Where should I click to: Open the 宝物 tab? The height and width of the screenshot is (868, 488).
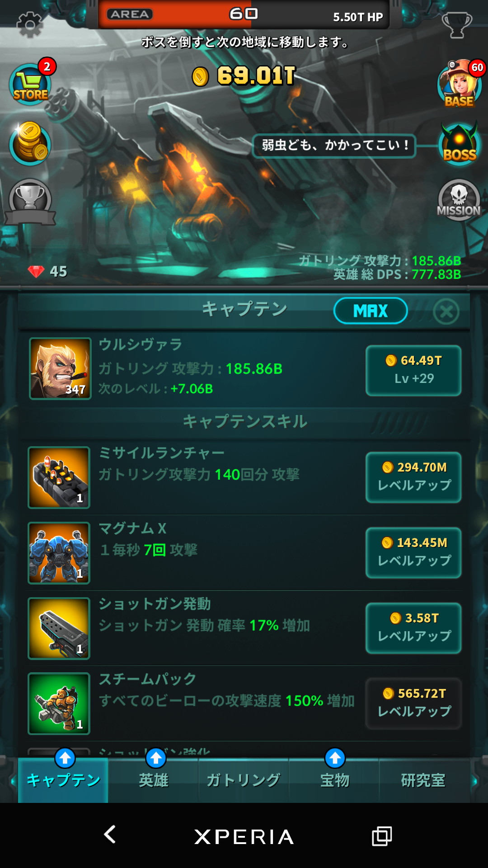coord(334,780)
